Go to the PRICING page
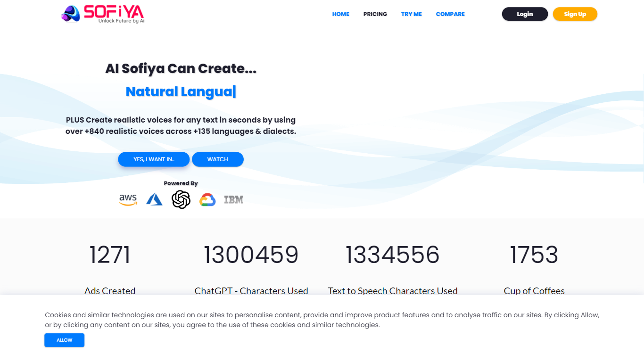Image resolution: width=644 pixels, height=362 pixels. point(375,14)
